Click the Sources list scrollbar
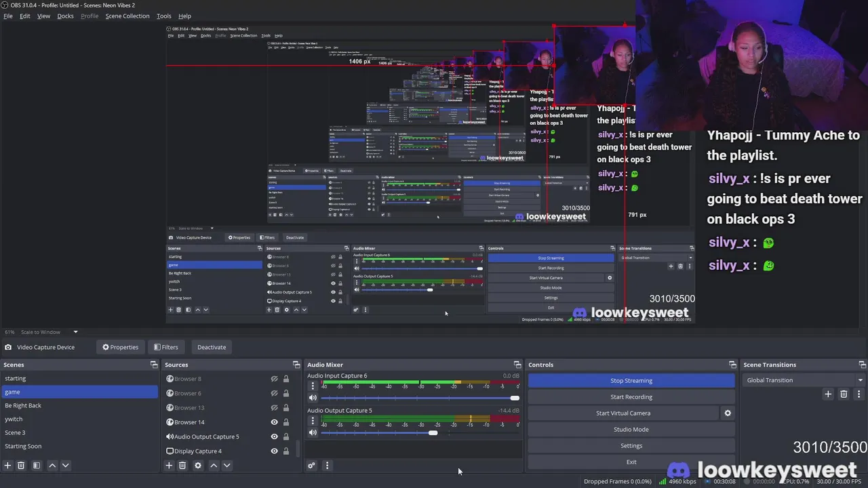Screen dimensions: 868x488 pos(298,449)
